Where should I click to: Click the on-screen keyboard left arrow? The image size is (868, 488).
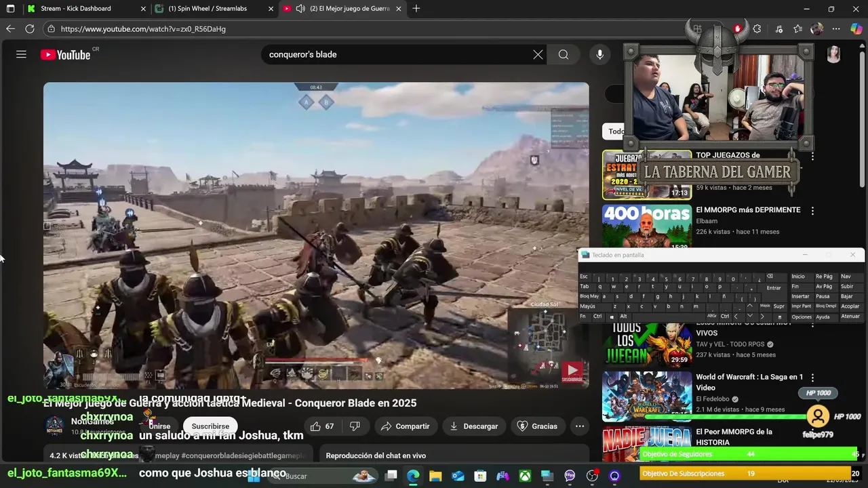click(x=736, y=317)
